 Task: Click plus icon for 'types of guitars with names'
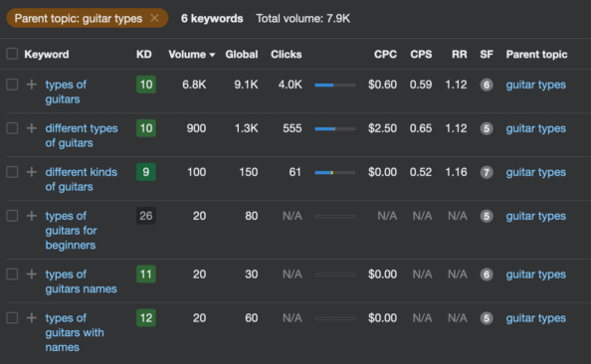32,317
